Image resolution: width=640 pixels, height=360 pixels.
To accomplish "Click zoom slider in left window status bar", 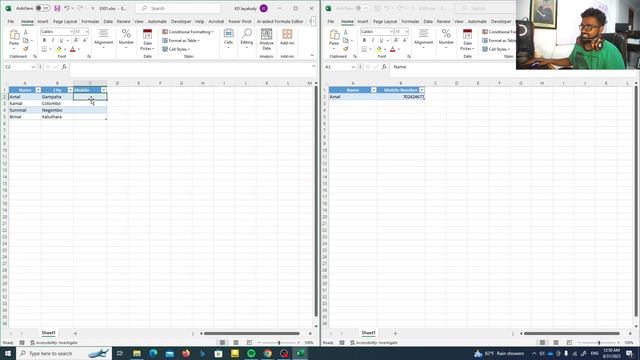I will (x=279, y=343).
